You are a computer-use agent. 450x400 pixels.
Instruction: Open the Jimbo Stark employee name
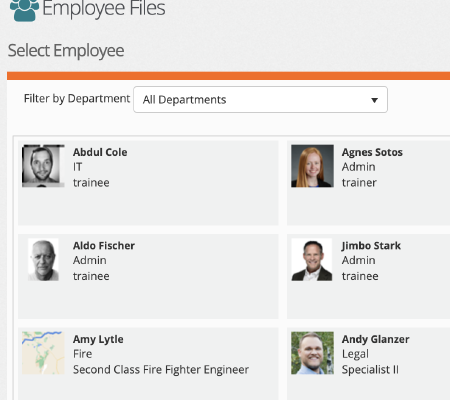[x=371, y=246]
